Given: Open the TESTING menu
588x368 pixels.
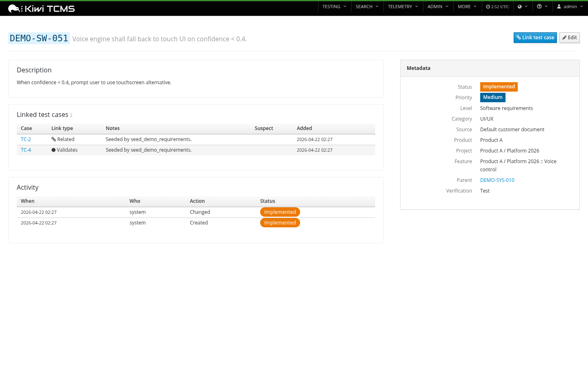Looking at the screenshot, I should pyautogui.click(x=334, y=7).
